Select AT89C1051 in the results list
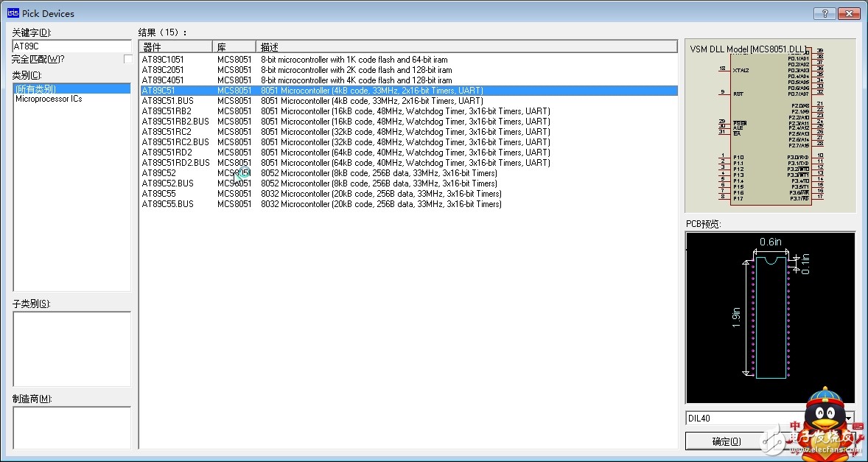The image size is (868, 462). click(408, 60)
